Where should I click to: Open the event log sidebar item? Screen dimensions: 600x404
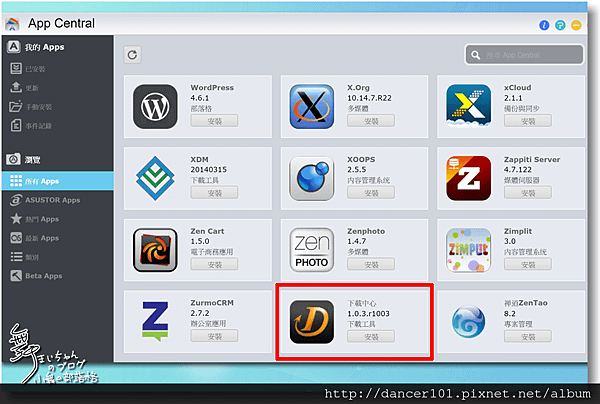click(x=58, y=125)
